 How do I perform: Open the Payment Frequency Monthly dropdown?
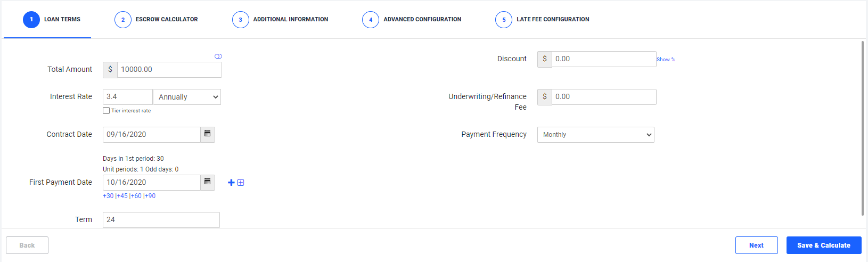(596, 135)
